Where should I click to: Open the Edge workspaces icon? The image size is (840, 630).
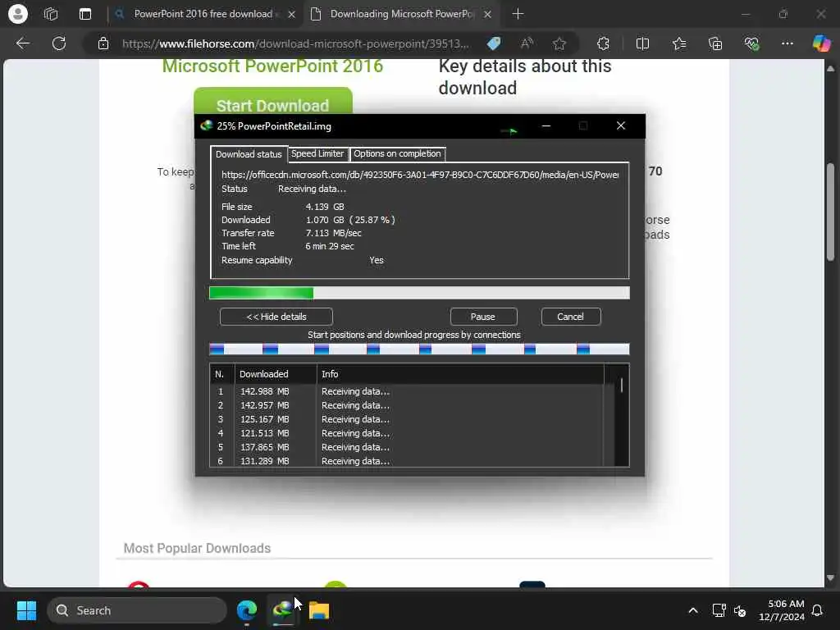[x=51, y=14]
